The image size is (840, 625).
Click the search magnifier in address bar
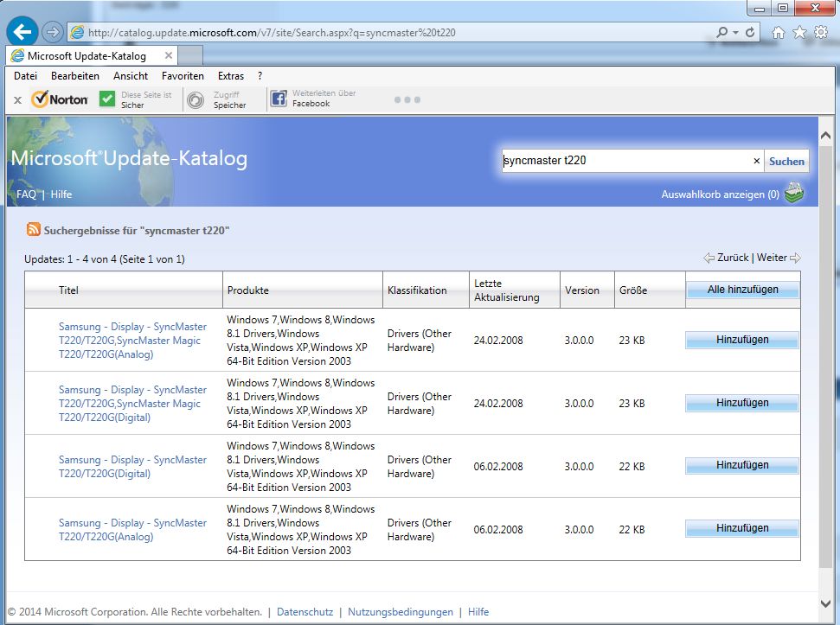pos(722,32)
